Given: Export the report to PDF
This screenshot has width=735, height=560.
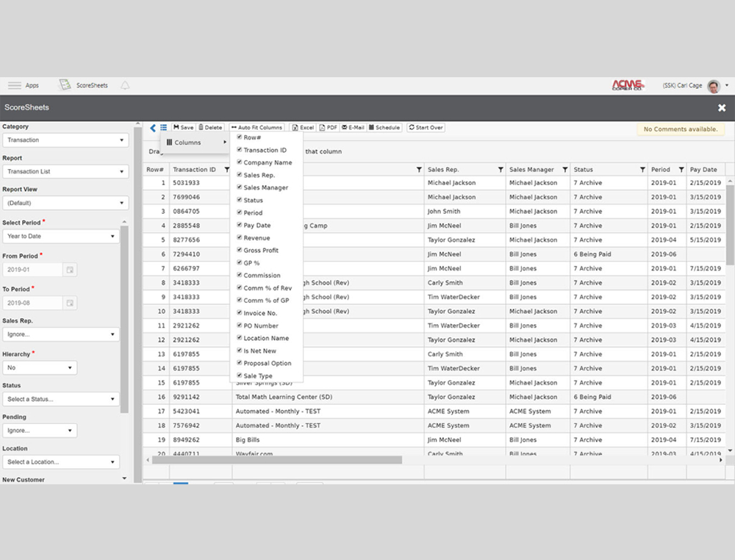Looking at the screenshot, I should (x=328, y=127).
